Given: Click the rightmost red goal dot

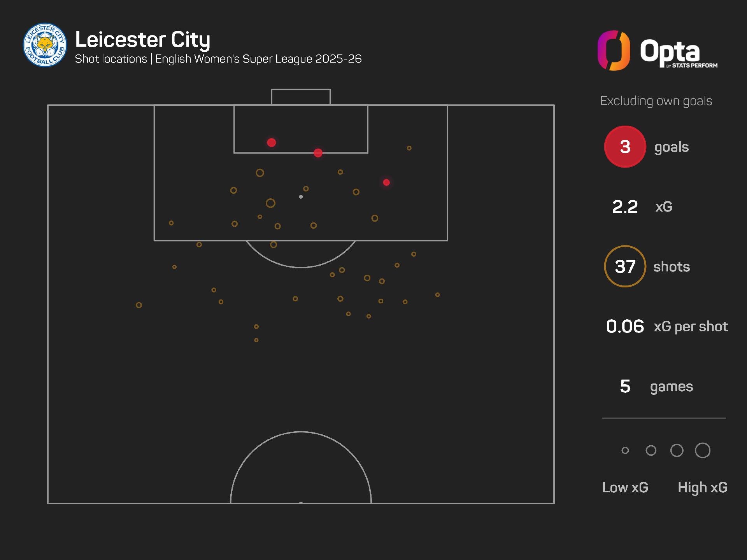Looking at the screenshot, I should coord(386,182).
